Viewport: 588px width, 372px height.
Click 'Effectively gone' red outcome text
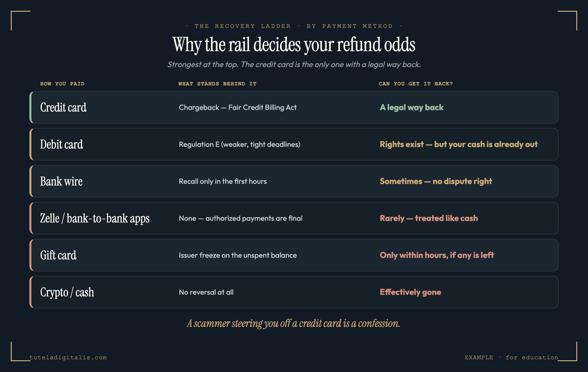click(x=410, y=292)
